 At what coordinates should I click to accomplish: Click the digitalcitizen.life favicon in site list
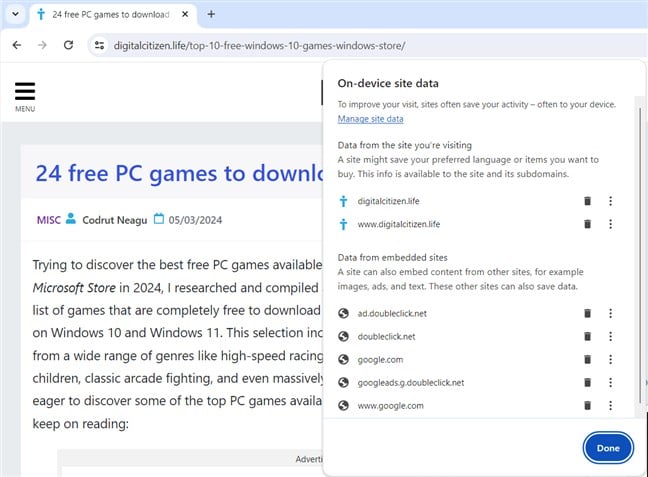pyautogui.click(x=343, y=201)
